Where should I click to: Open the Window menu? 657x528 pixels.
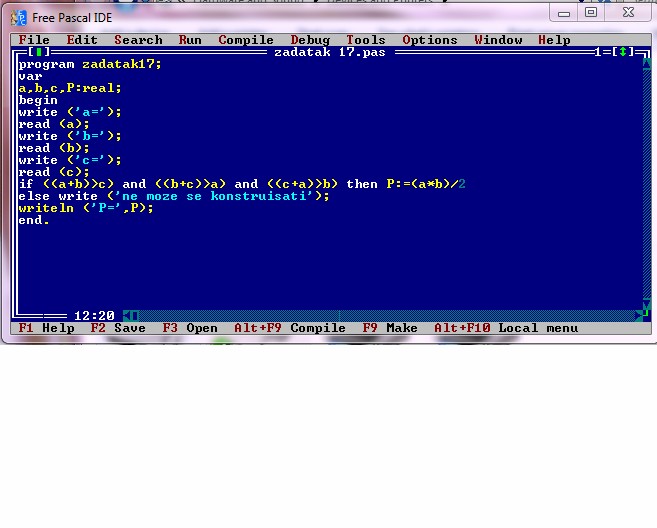pyautogui.click(x=498, y=40)
